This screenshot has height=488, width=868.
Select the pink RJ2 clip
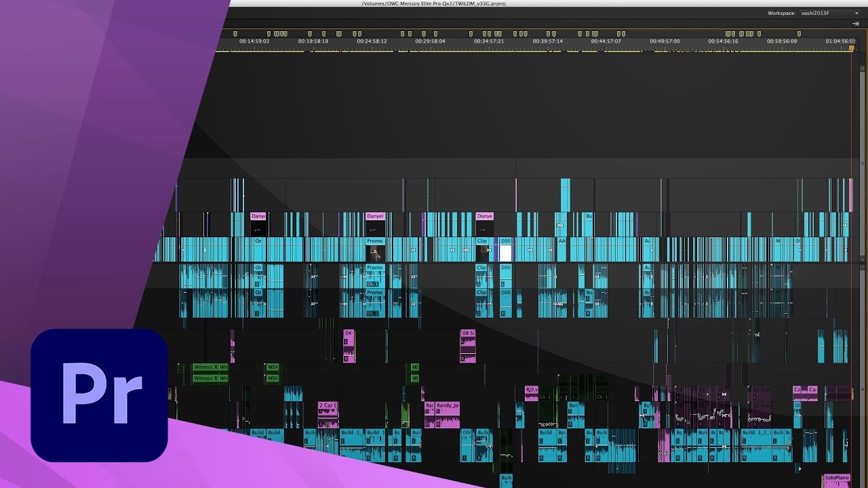pos(531,393)
